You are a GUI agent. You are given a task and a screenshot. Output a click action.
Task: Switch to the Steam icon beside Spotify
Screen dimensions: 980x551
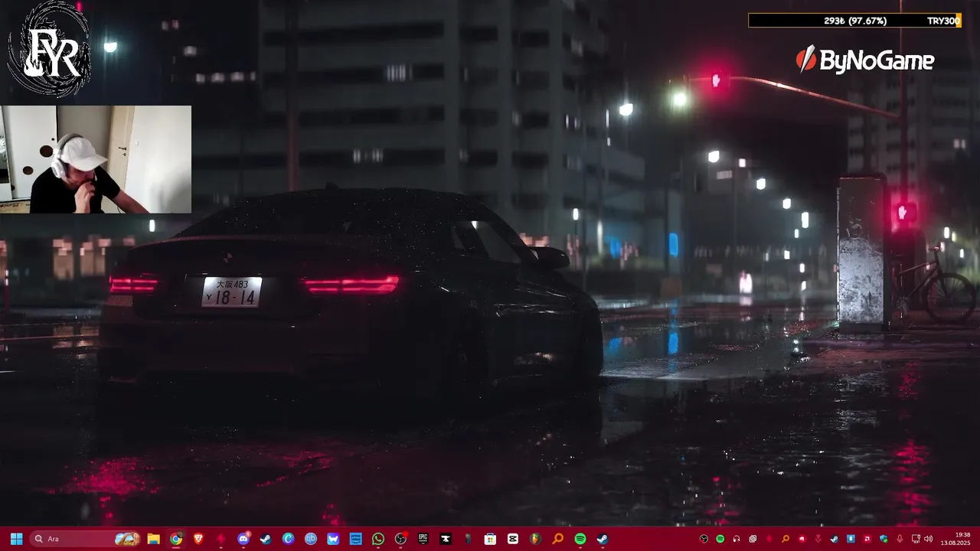603,539
